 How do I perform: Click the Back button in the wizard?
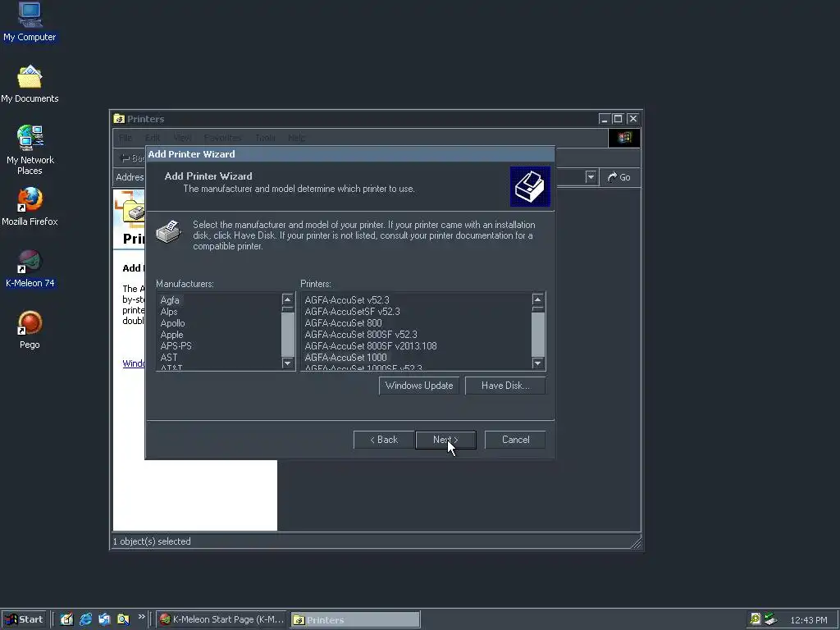point(384,440)
